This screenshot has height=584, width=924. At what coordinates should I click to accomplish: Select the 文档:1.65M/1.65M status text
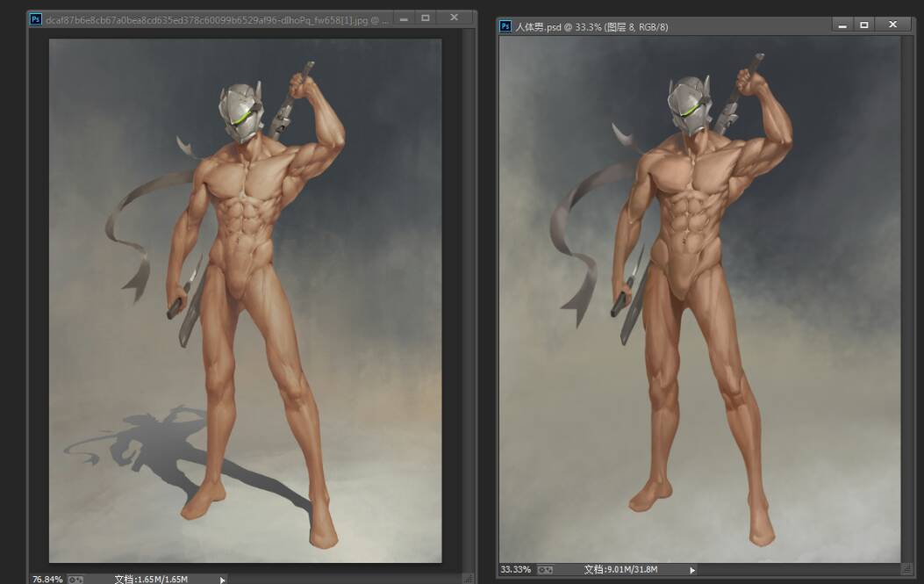(151, 580)
